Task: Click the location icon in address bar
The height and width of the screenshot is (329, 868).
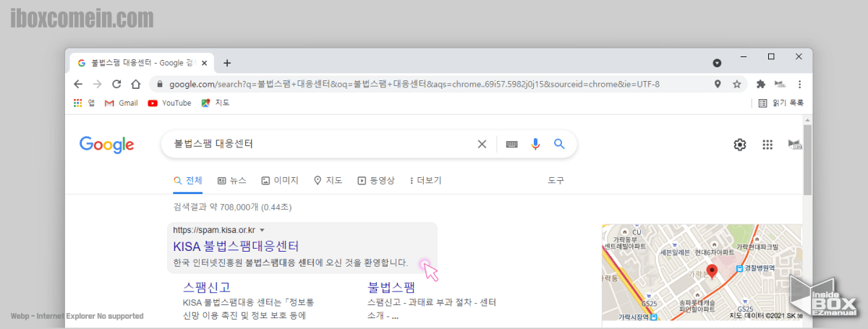Action: [x=718, y=84]
